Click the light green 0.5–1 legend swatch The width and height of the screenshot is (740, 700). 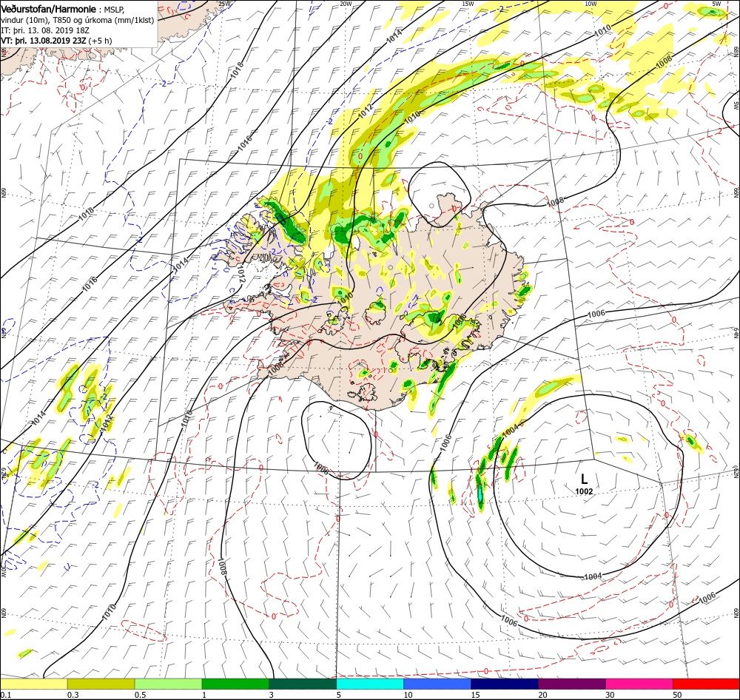168,684
